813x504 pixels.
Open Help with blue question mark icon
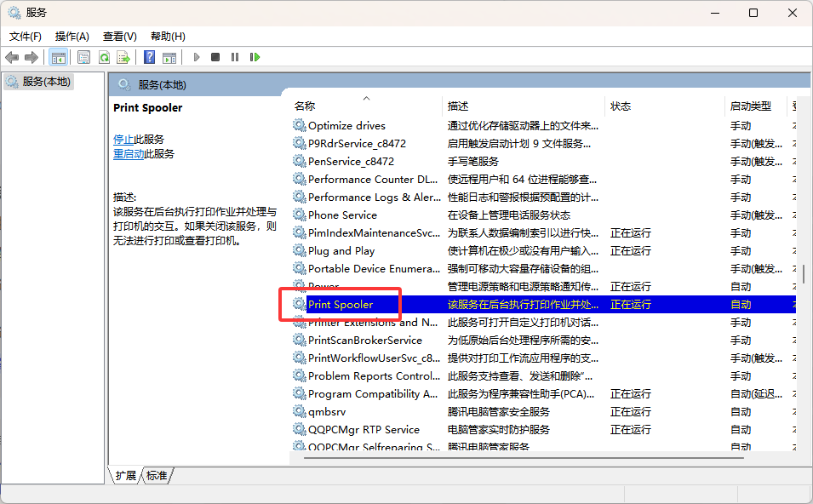pos(149,57)
